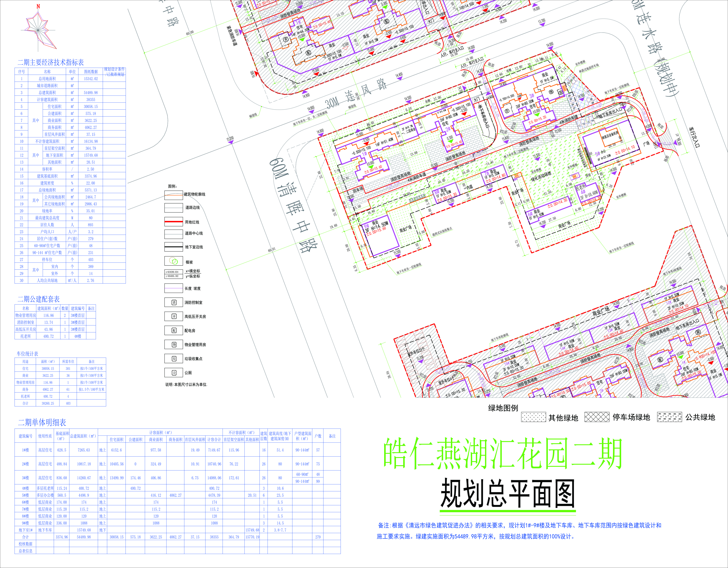The width and height of the screenshot is (728, 568).
Task: Click the 物 property management legend icon
Action: [x=174, y=344]
